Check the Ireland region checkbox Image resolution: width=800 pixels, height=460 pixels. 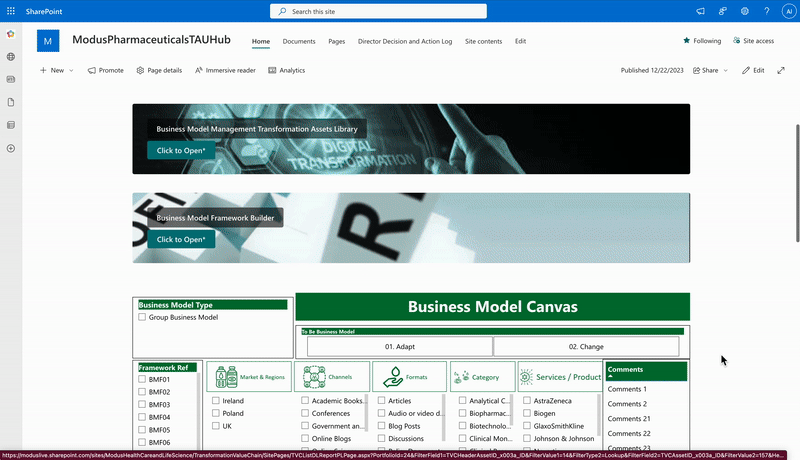216,400
